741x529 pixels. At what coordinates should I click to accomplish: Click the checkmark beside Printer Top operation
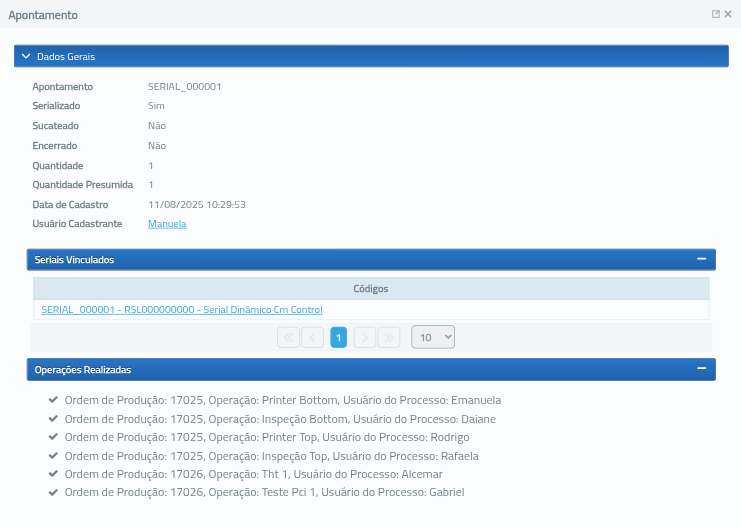[x=53, y=437]
